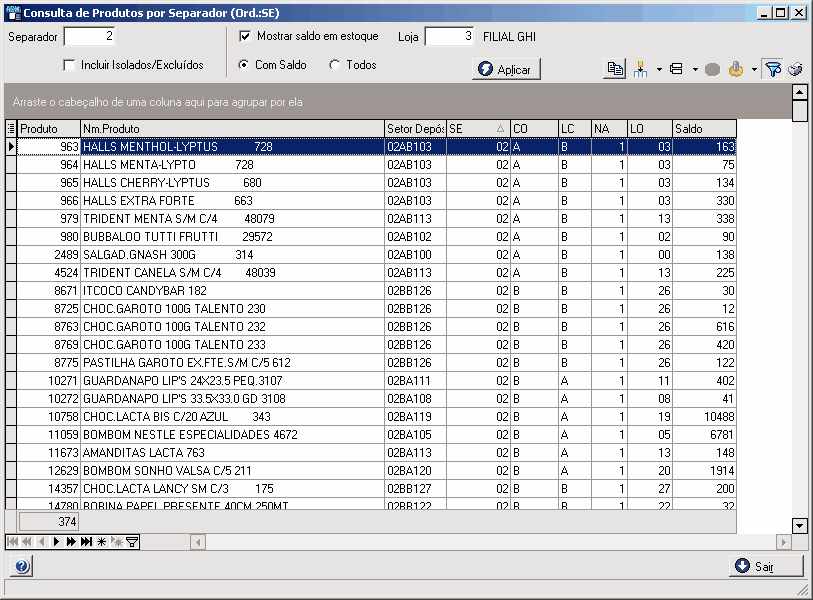Image resolution: width=813 pixels, height=600 pixels.
Task: Click the Sair button
Action: point(766,566)
